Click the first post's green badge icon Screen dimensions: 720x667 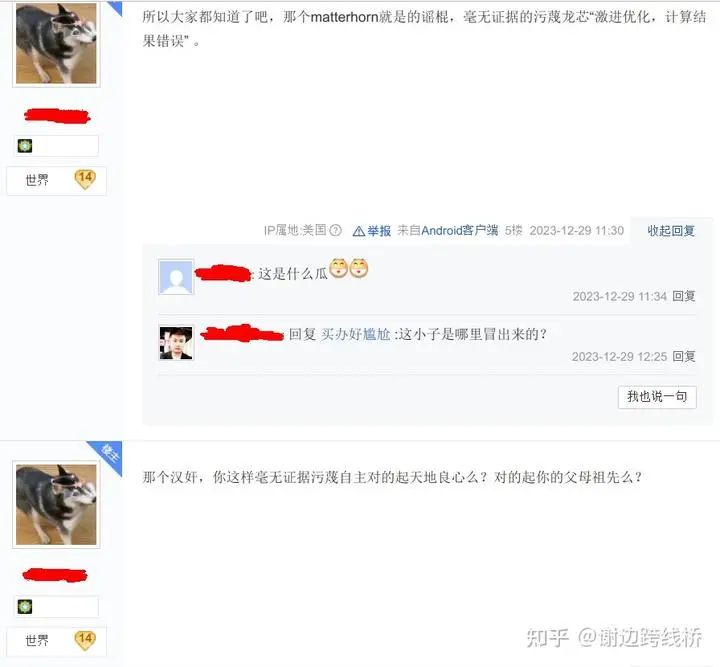click(x=25, y=146)
